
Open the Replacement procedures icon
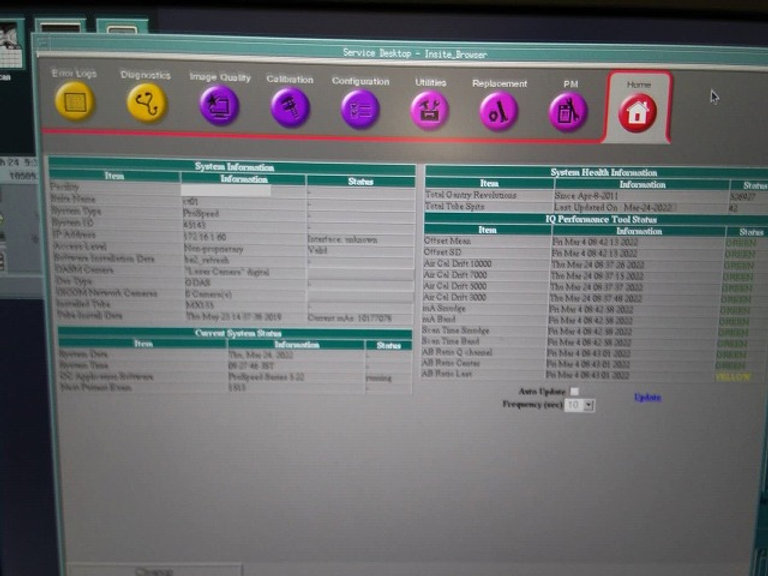click(498, 111)
